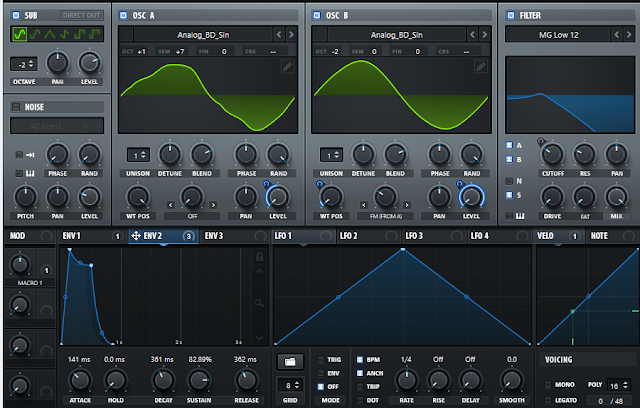Go to next OSC A wavetable
The width and height of the screenshot is (640, 408).
pyautogui.click(x=291, y=35)
